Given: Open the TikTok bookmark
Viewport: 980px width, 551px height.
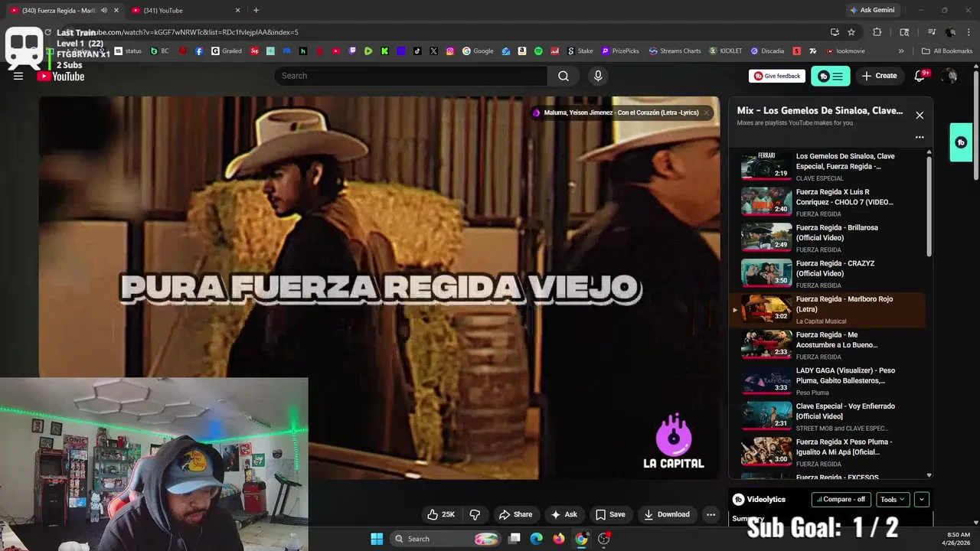Looking at the screenshot, I should (x=417, y=51).
